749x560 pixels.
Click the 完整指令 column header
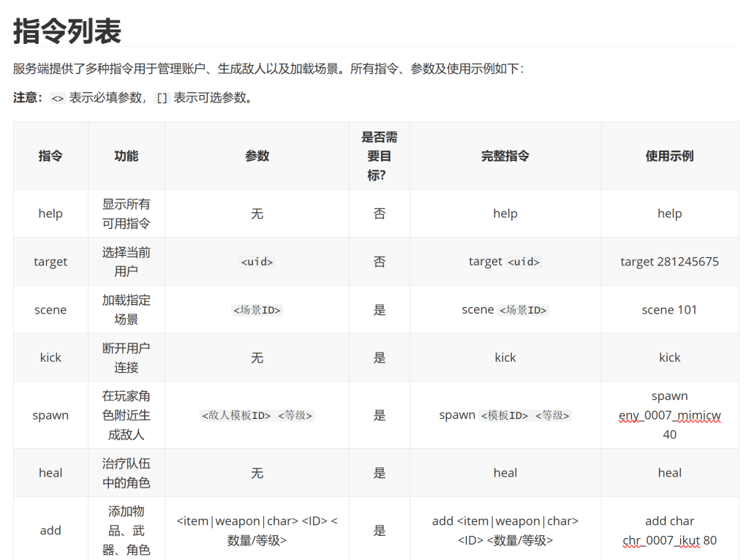pos(505,156)
